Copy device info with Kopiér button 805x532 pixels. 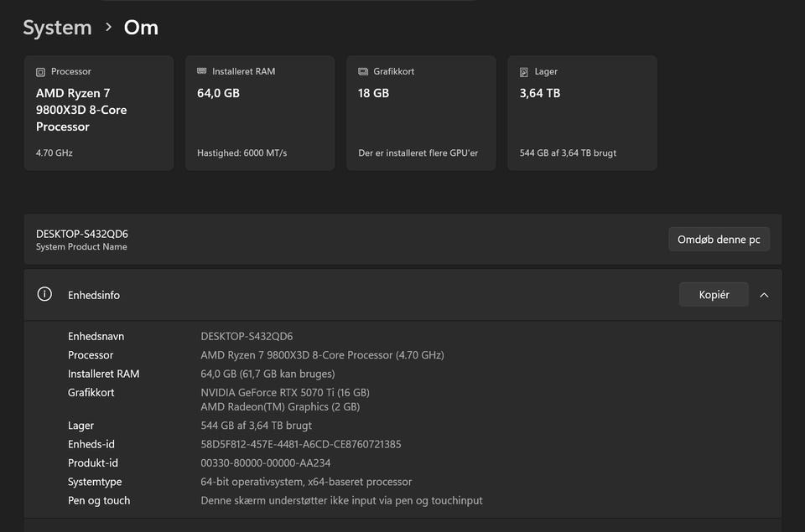714,294
